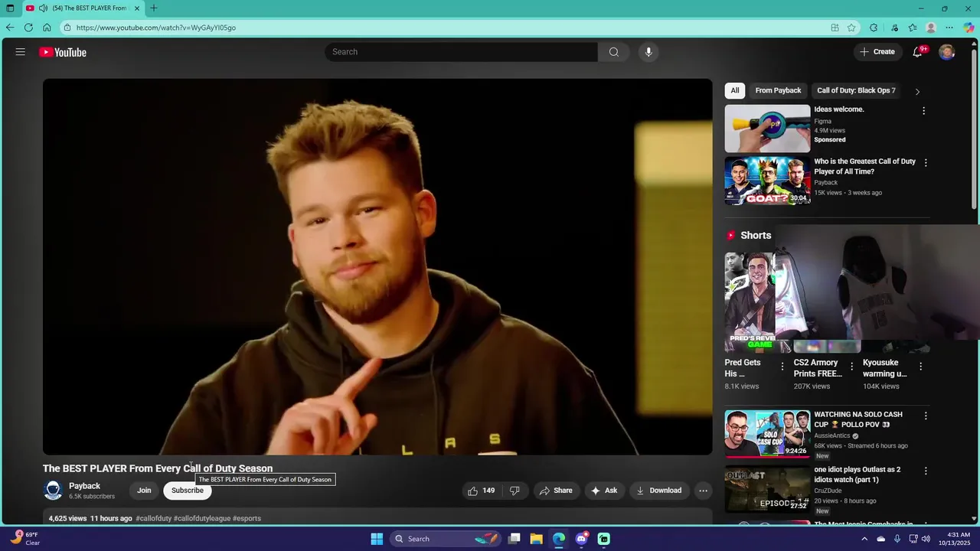
Task: Open options for Kyousuke warming up short
Action: 920,367
